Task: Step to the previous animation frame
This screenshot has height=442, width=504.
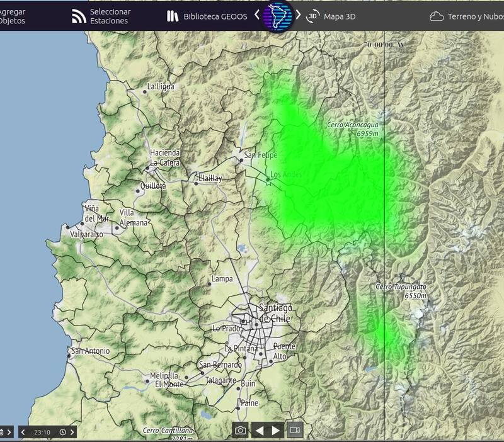Action: click(258, 431)
